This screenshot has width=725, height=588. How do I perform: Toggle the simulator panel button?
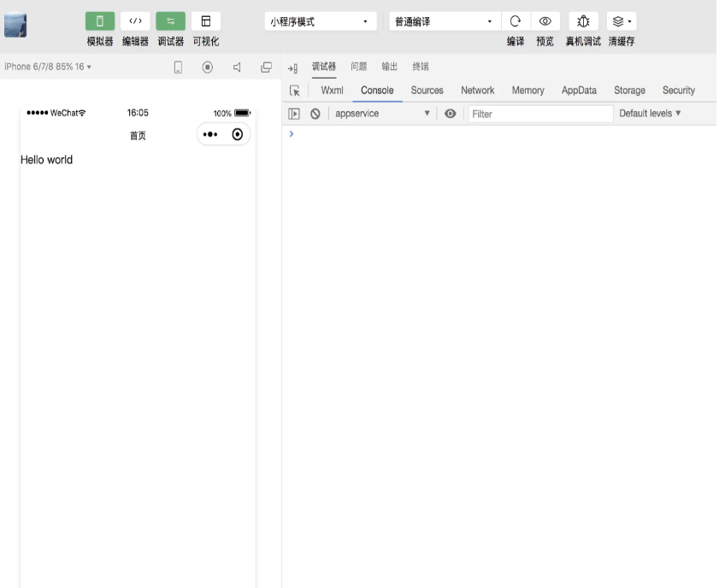[100, 21]
